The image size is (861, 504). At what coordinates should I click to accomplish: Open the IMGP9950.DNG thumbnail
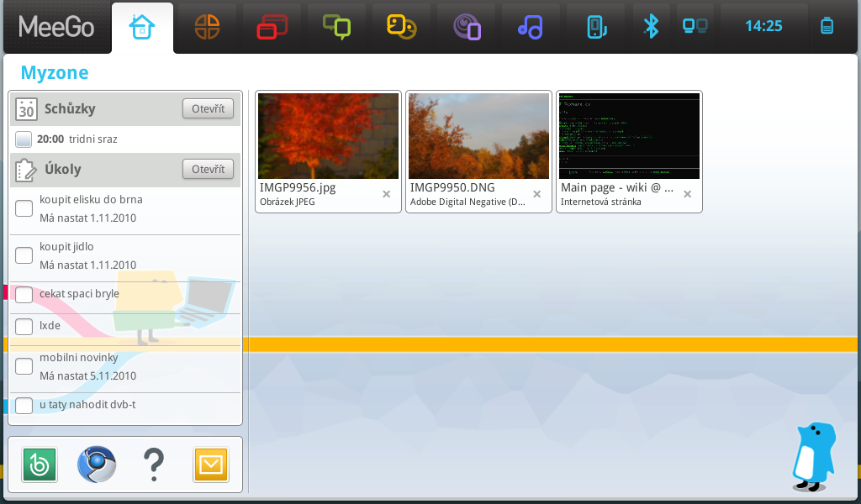(478, 136)
